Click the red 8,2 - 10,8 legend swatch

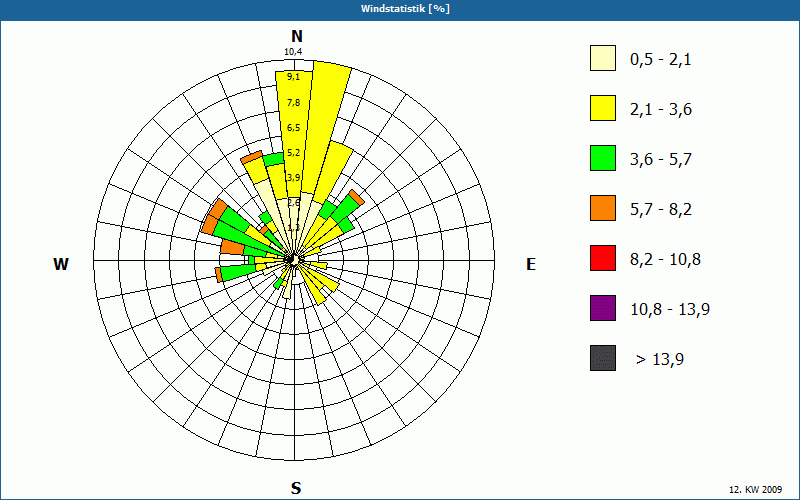(x=603, y=258)
